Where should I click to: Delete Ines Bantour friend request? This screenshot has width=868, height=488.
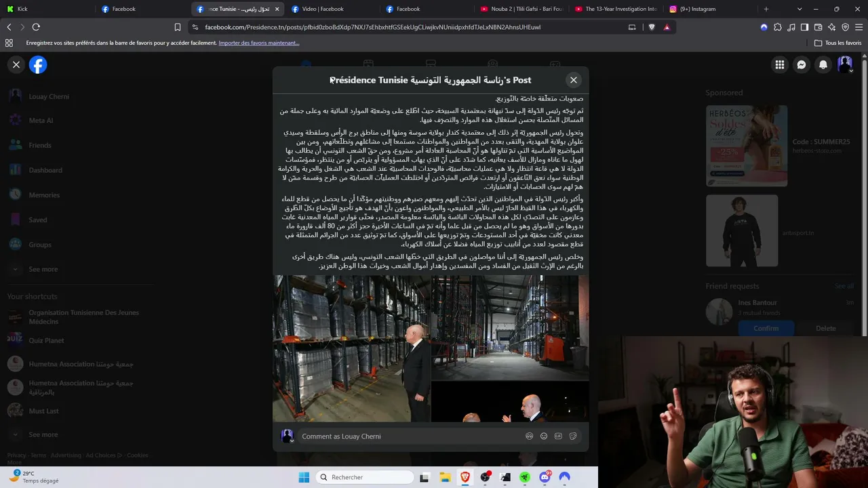click(825, 328)
